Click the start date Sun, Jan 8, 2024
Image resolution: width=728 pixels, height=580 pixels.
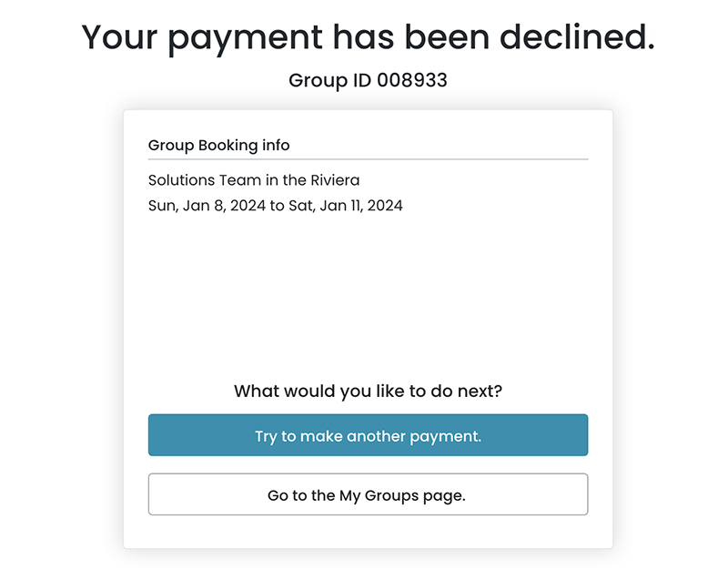[207, 206]
